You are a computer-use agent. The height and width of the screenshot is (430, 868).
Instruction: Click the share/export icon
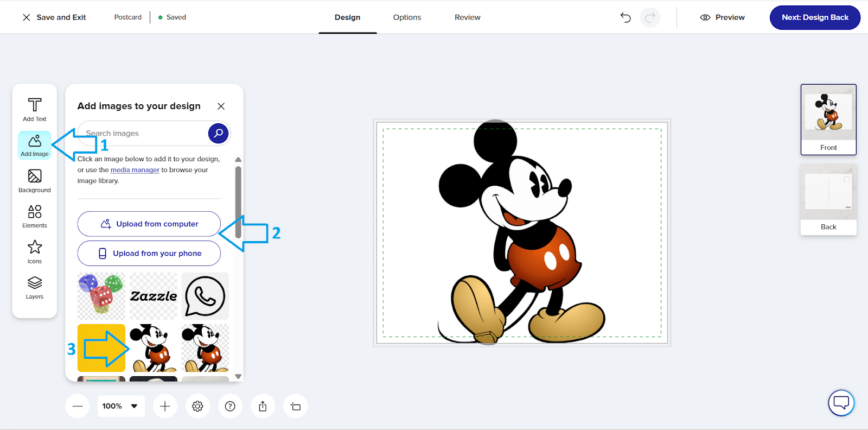click(263, 406)
